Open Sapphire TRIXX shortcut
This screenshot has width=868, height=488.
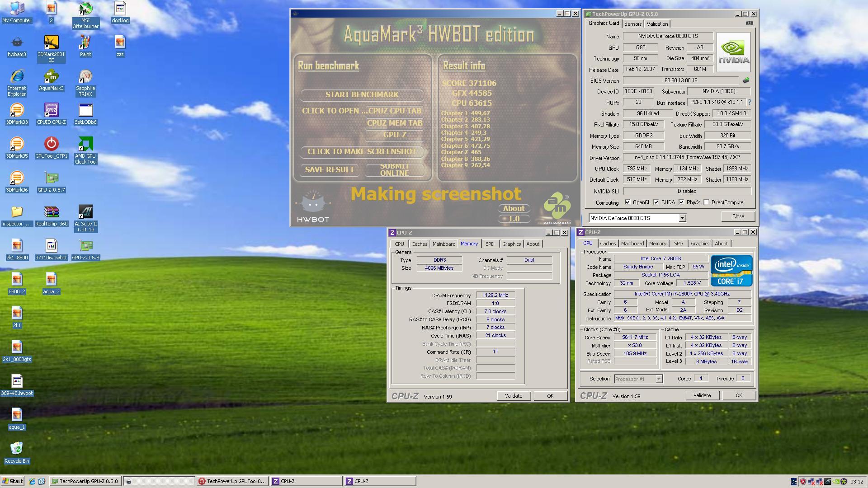85,83
